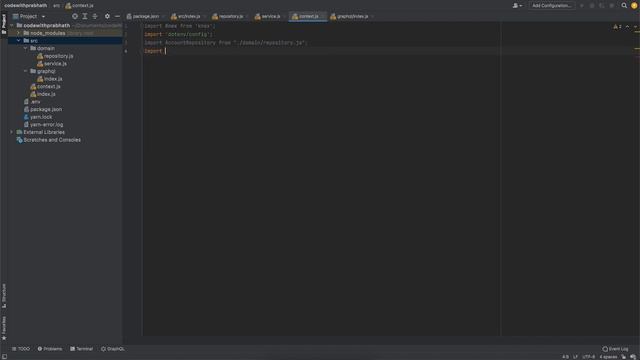Hide the Project tool window
Viewport: 640px width, 360px height.
[118, 16]
